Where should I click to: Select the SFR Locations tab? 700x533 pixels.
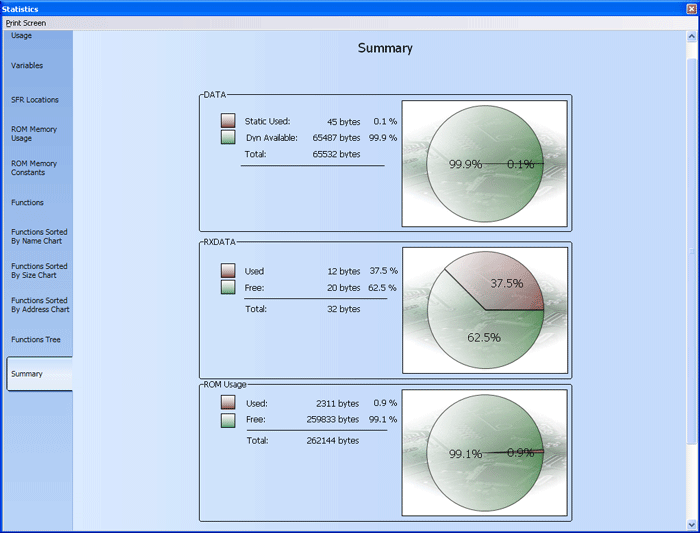tap(35, 100)
